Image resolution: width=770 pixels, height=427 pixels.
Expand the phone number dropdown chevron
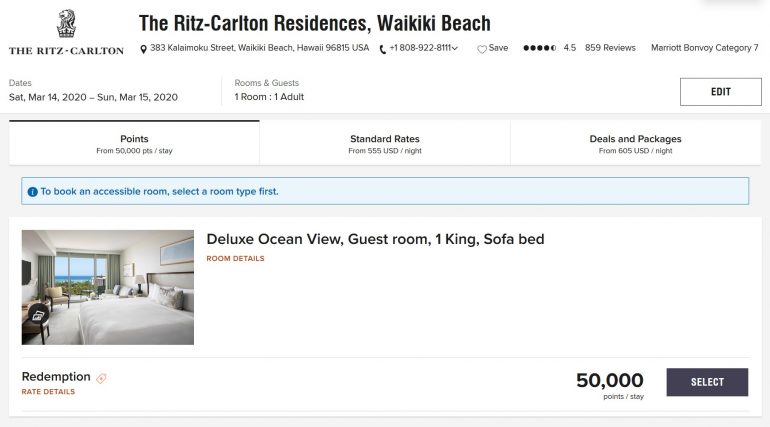coord(455,48)
